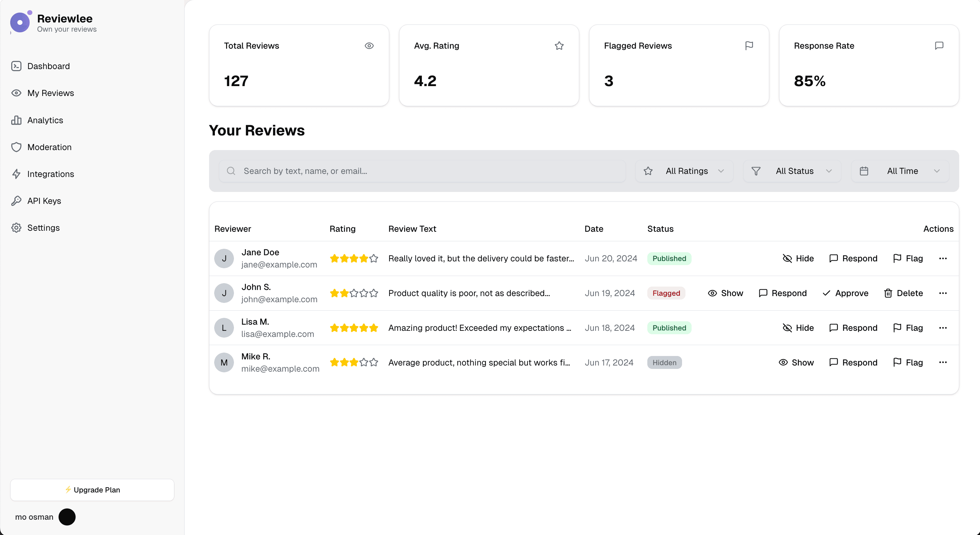The width and height of the screenshot is (980, 535).
Task: Show Mike R.'s hidden review
Action: tap(796, 362)
